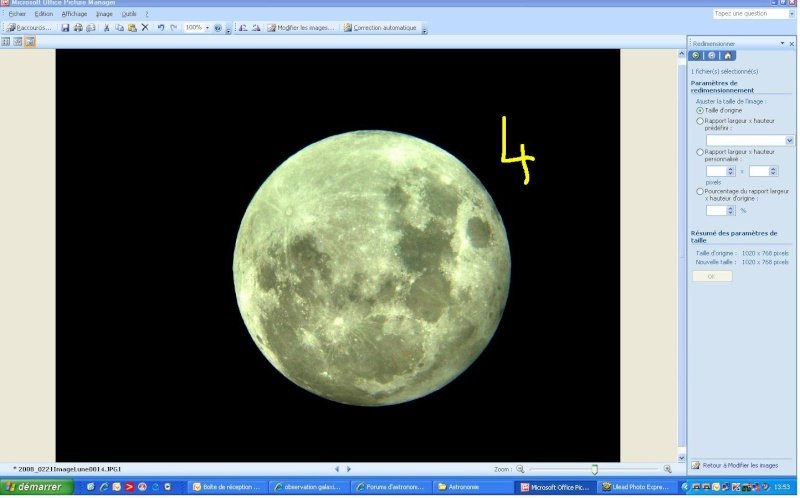Open the Affichage menu
The width and height of the screenshot is (800, 498).
[74, 14]
